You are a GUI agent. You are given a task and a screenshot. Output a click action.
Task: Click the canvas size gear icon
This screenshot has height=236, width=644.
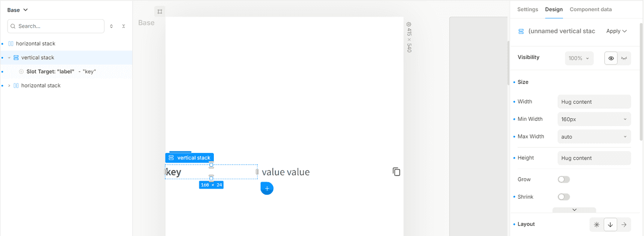pos(409,24)
